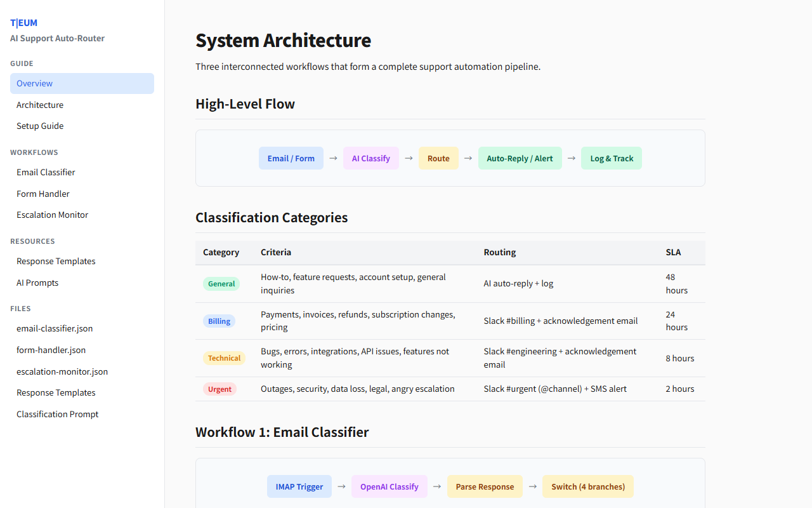Open the Setup Guide page
The height and width of the screenshot is (508, 812).
pyautogui.click(x=40, y=126)
